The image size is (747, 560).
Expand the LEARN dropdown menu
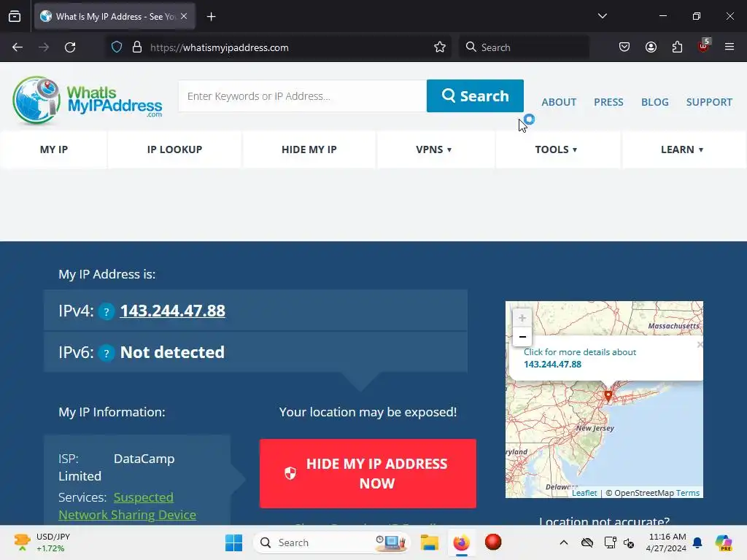[x=682, y=149]
